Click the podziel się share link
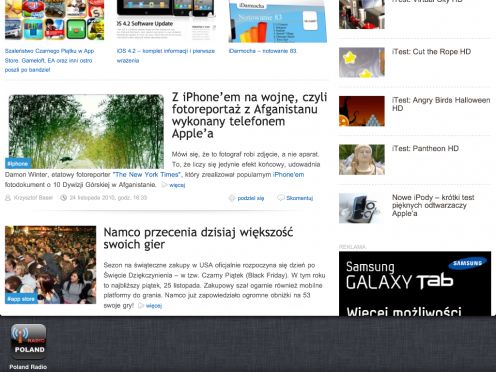Image resolution: width=496 pixels, height=372 pixels. click(x=251, y=198)
